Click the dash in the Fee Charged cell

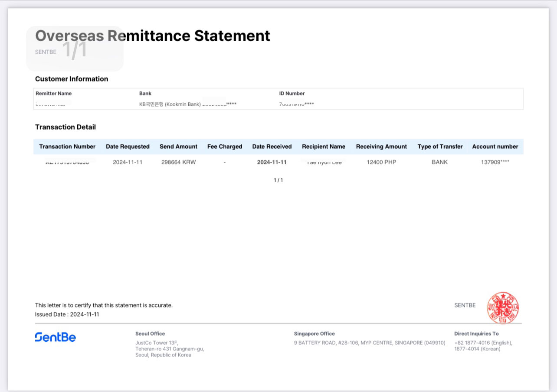225,162
